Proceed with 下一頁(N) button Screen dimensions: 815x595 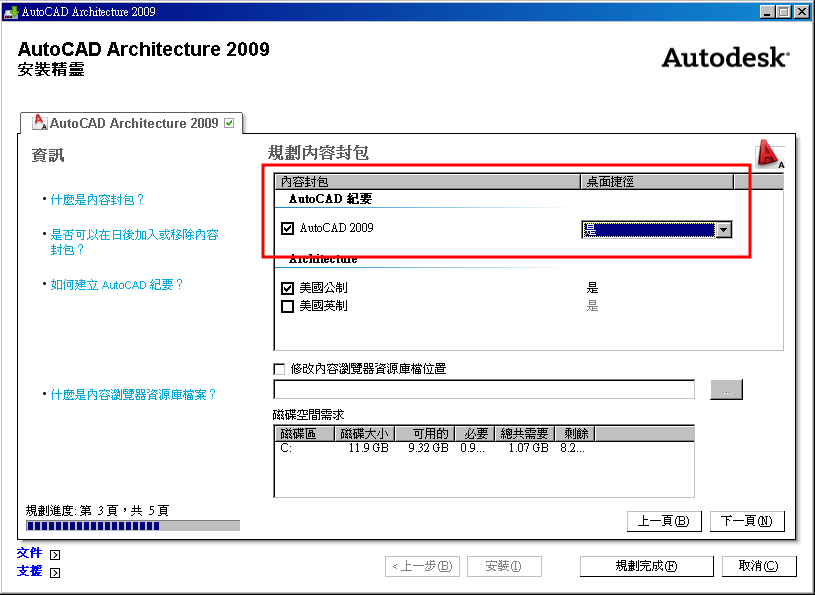(x=747, y=521)
